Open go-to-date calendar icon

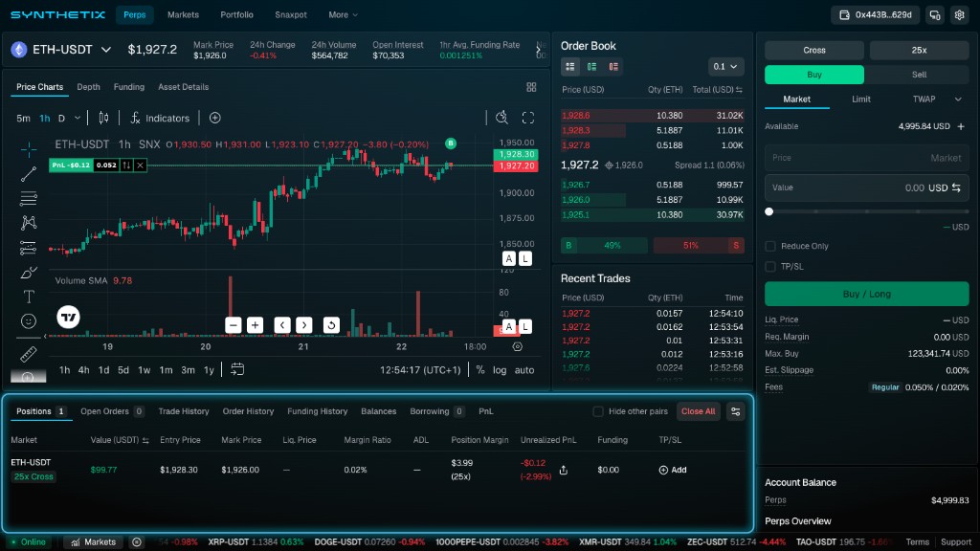(x=237, y=369)
